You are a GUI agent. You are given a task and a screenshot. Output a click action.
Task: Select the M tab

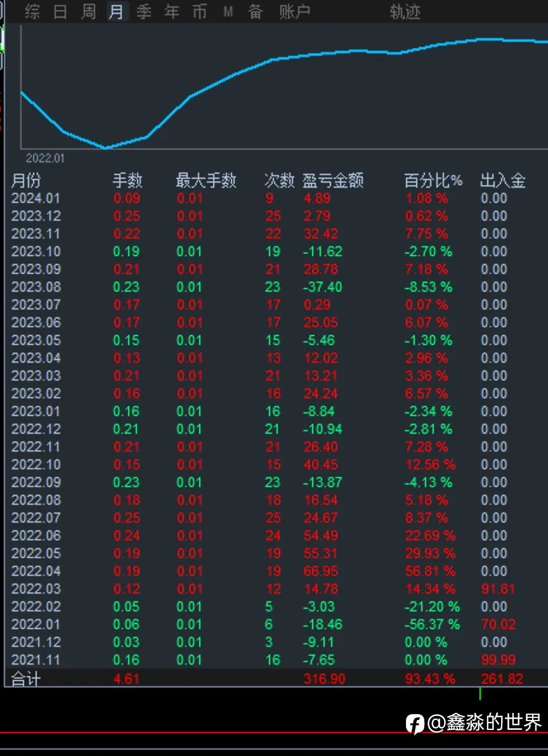pos(228,11)
